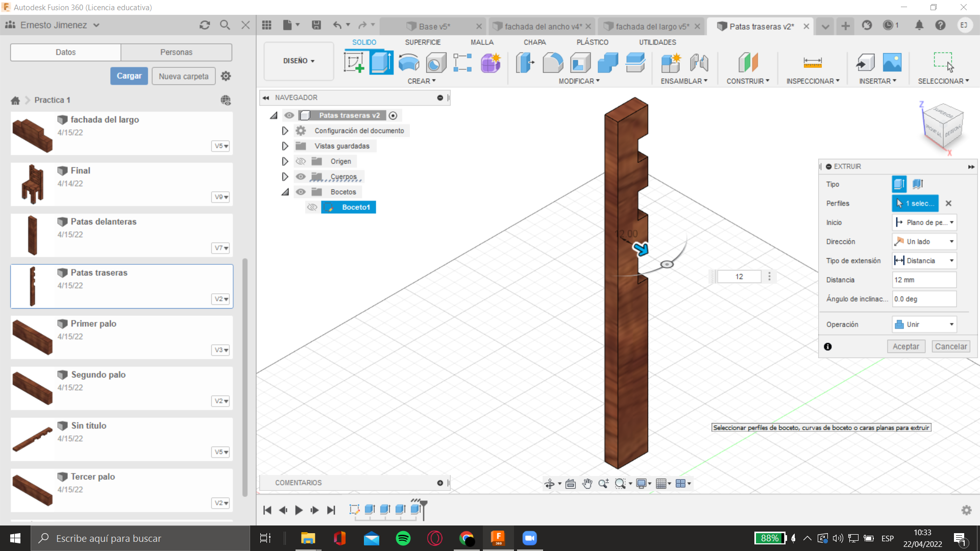
Task: Open the Inicio dropdown in Extruir
Action: click(924, 222)
